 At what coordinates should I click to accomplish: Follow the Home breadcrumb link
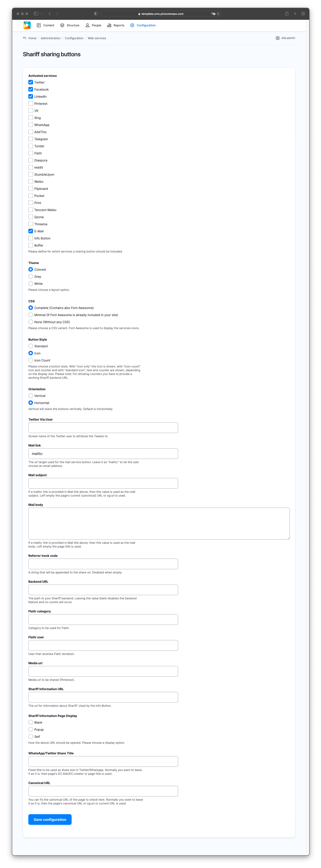click(x=32, y=38)
